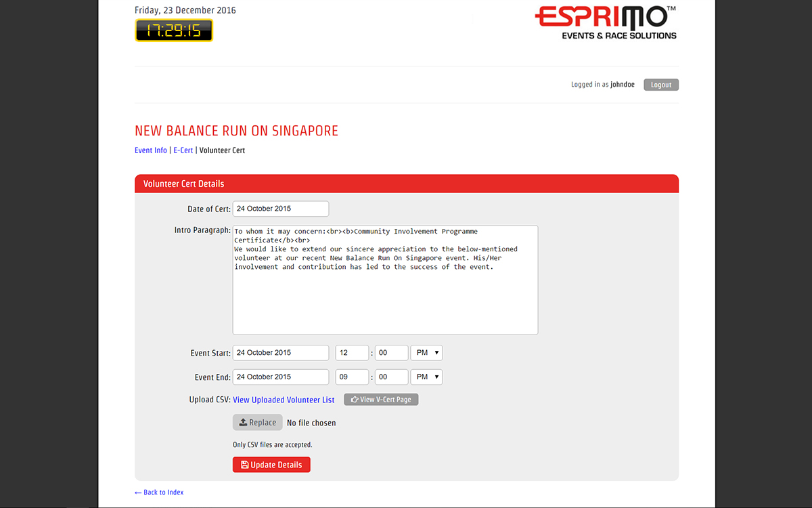The height and width of the screenshot is (508, 812).
Task: Open the Event End AM/PM dropdown
Action: [427, 377]
